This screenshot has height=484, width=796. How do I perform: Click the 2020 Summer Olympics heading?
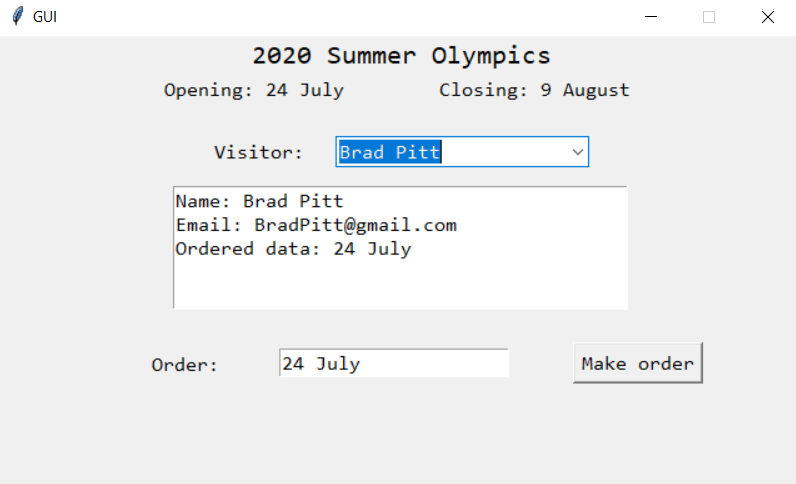pos(401,56)
